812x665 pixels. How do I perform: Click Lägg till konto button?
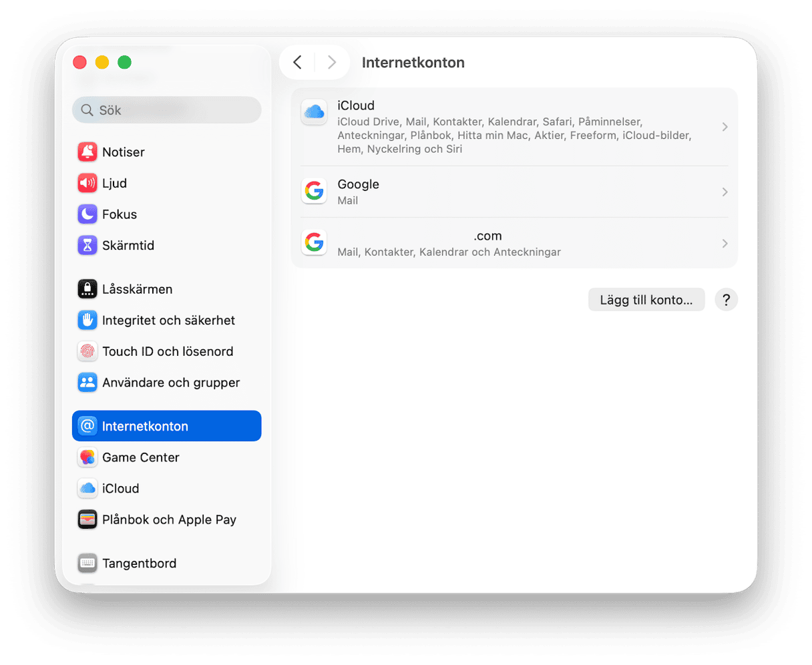[x=646, y=300]
